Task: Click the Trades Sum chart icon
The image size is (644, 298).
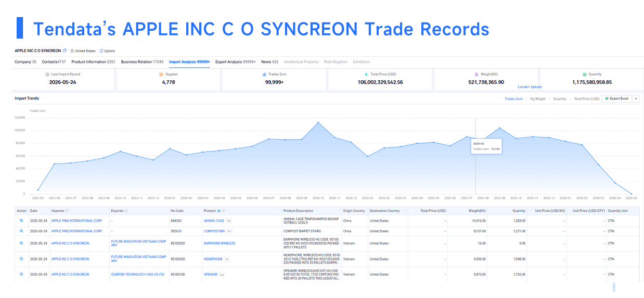Action: click(264, 74)
